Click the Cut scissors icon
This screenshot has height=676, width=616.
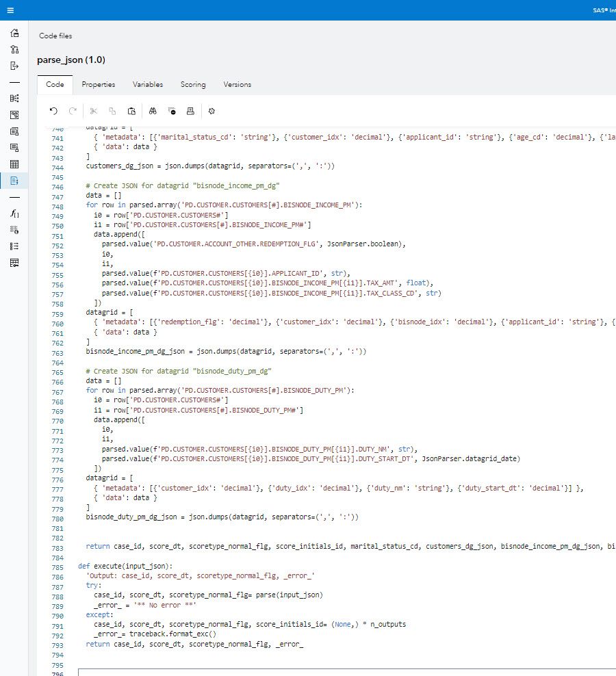[94, 111]
